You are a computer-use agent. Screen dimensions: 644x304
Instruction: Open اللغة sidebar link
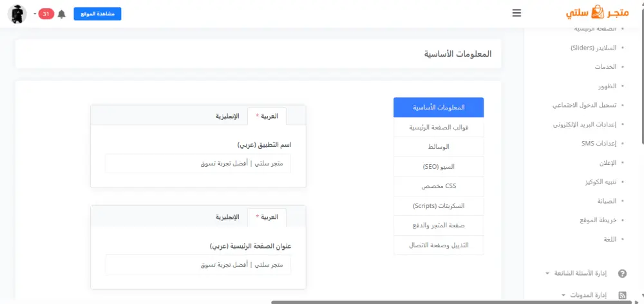click(x=611, y=239)
